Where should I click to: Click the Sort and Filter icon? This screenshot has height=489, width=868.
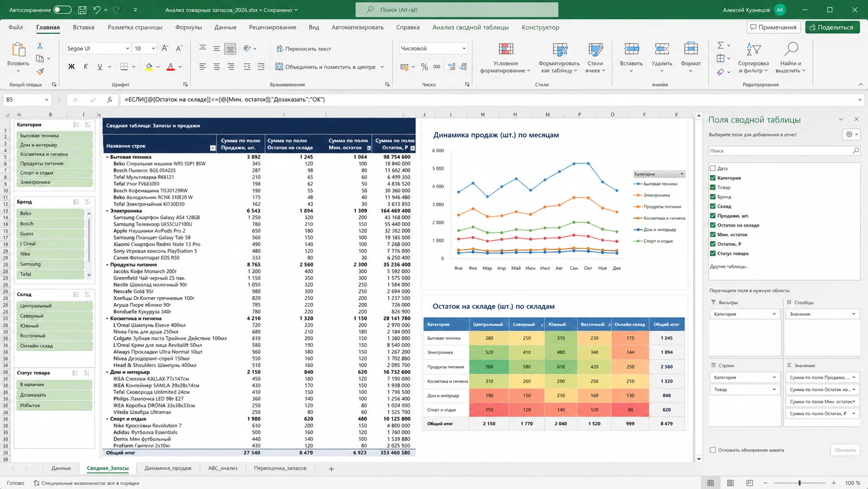click(x=753, y=50)
